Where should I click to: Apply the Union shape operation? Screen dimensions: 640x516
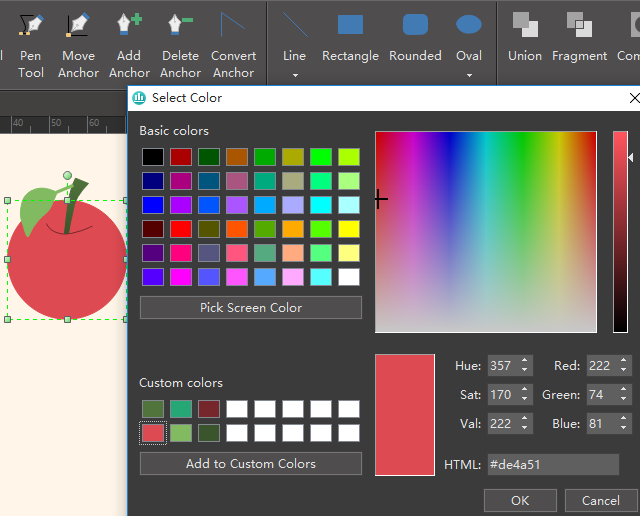tap(524, 38)
